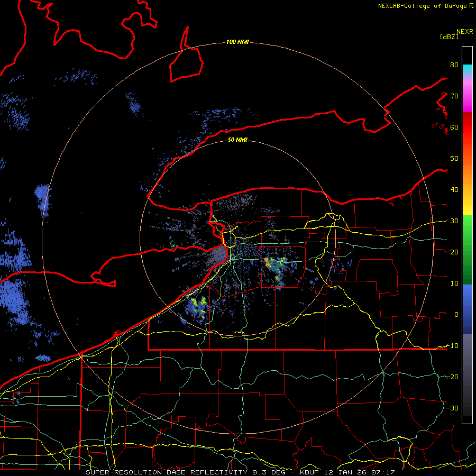Click the [dBZ] units label
The height and width of the screenshot is (476, 476).
pyautogui.click(x=449, y=36)
